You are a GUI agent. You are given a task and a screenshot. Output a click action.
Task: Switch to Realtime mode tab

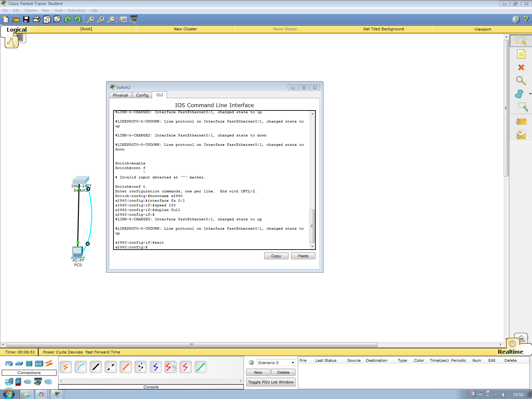pos(510,352)
